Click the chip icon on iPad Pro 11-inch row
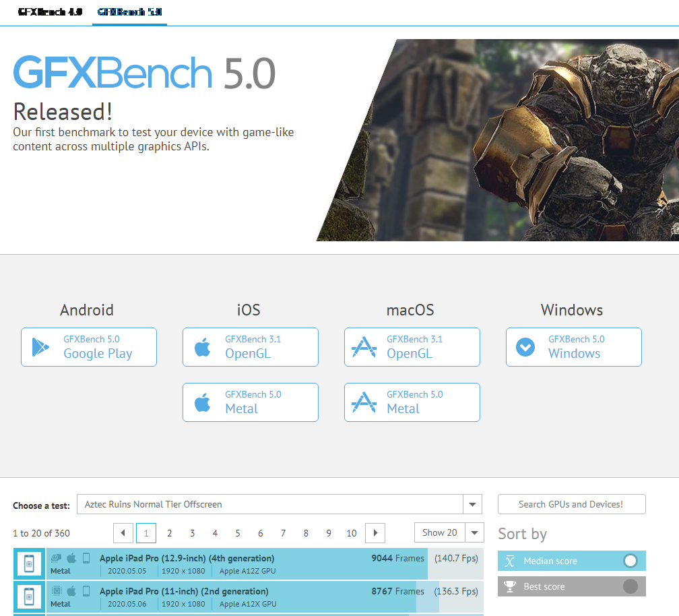679x616 pixels. click(x=57, y=591)
